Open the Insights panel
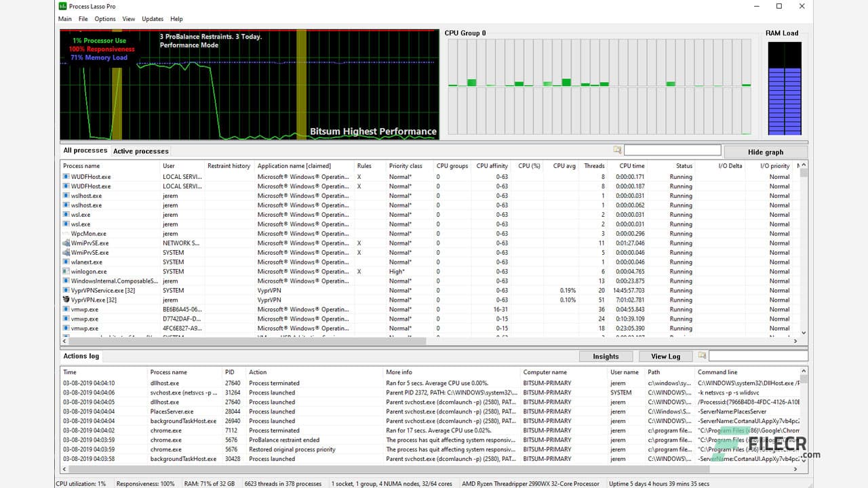This screenshot has height=488, width=868. [606, 355]
